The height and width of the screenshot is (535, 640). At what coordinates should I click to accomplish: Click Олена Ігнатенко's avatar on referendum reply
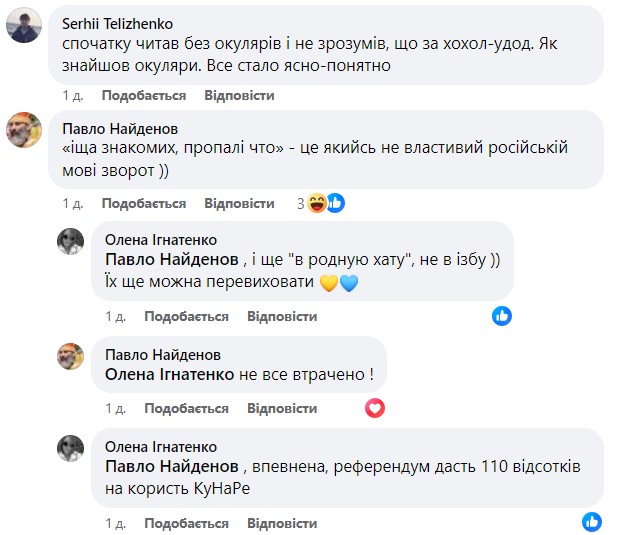70,448
